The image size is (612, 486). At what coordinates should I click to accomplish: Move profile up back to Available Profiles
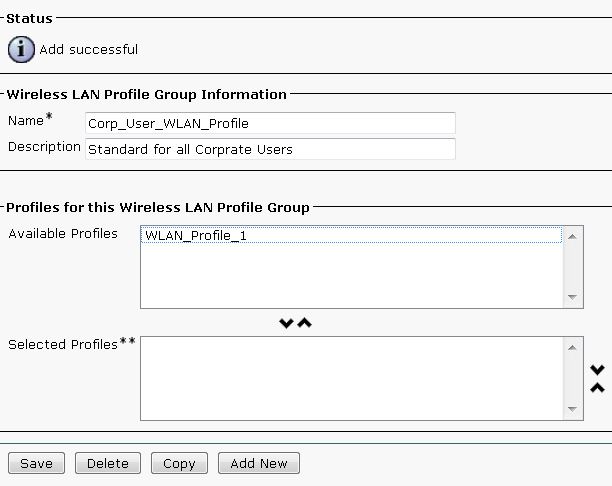point(305,323)
